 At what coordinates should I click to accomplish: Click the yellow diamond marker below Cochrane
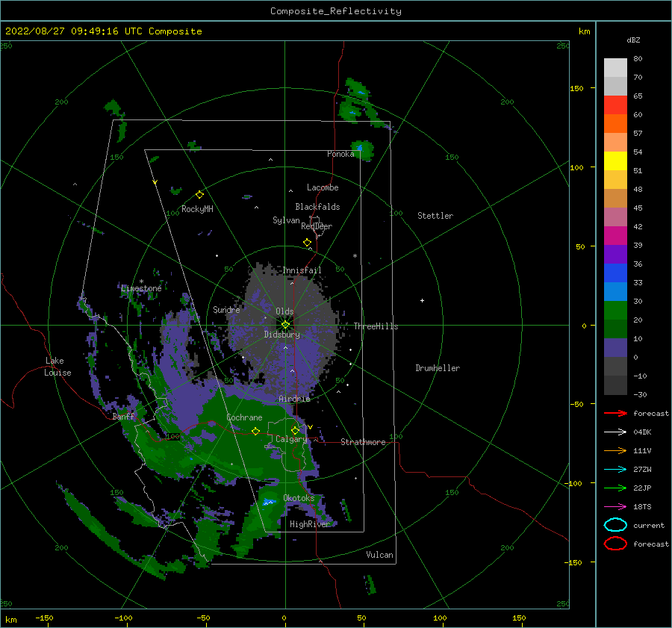pyautogui.click(x=255, y=432)
